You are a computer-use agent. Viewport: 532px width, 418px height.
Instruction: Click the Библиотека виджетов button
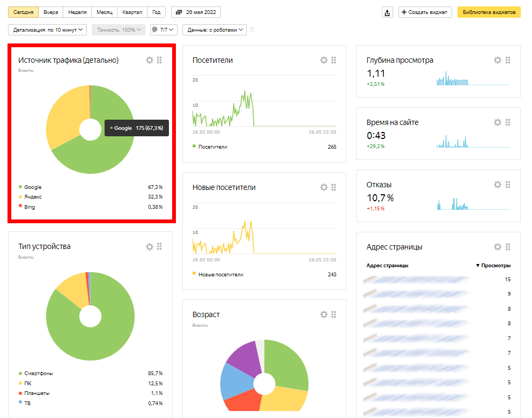[489, 12]
